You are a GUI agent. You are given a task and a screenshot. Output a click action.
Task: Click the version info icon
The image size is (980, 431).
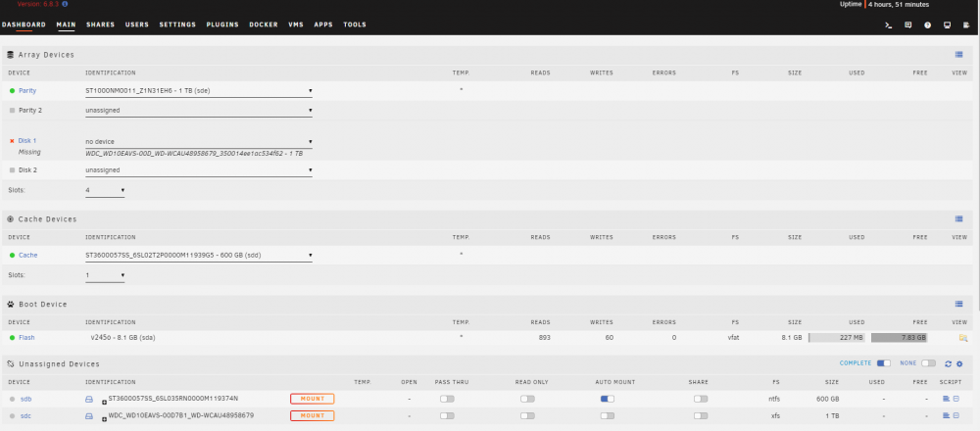click(65, 4)
